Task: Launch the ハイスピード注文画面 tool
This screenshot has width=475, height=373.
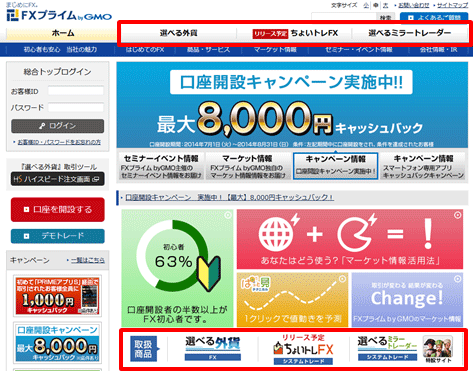Action: pyautogui.click(x=57, y=179)
